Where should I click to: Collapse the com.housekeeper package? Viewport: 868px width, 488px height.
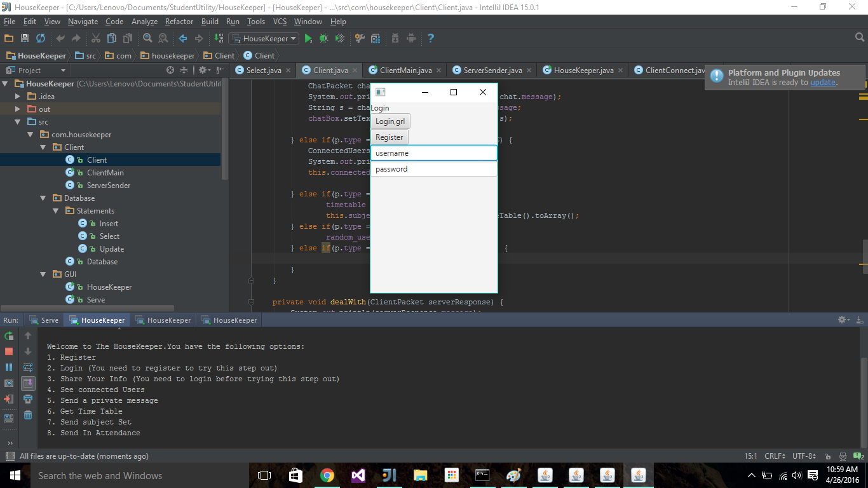tap(31, 135)
